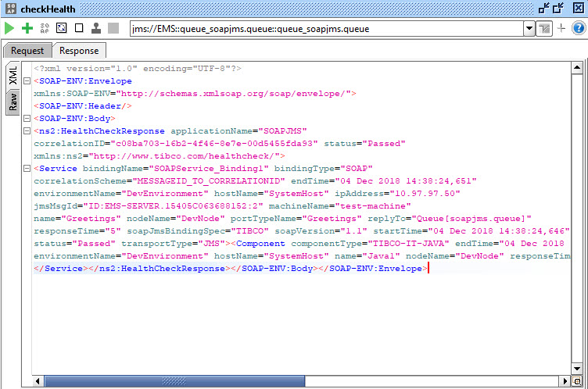Click the restore-down window icon

[x=543, y=9]
